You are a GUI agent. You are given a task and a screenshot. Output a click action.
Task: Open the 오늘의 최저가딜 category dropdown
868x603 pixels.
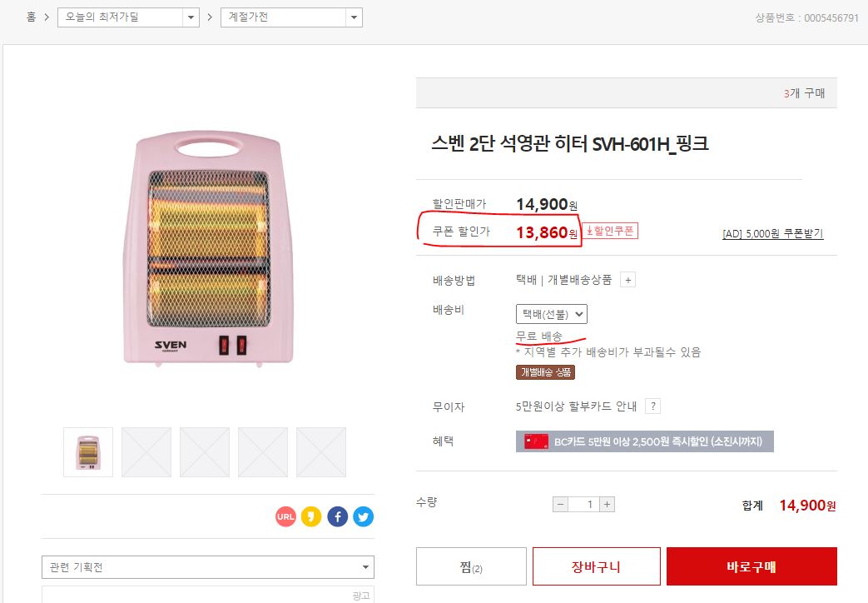pos(128,17)
